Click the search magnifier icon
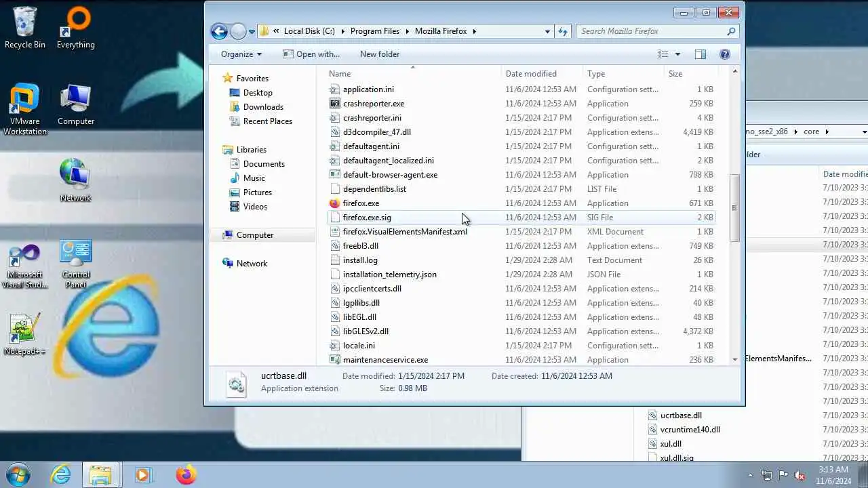Screen dimensions: 868x488 tap(731, 31)
